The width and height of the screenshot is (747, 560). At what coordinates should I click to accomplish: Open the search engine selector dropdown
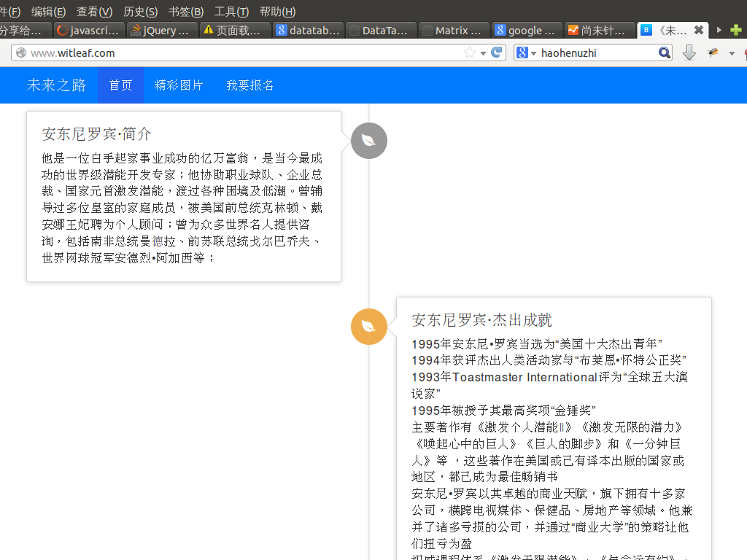527,52
